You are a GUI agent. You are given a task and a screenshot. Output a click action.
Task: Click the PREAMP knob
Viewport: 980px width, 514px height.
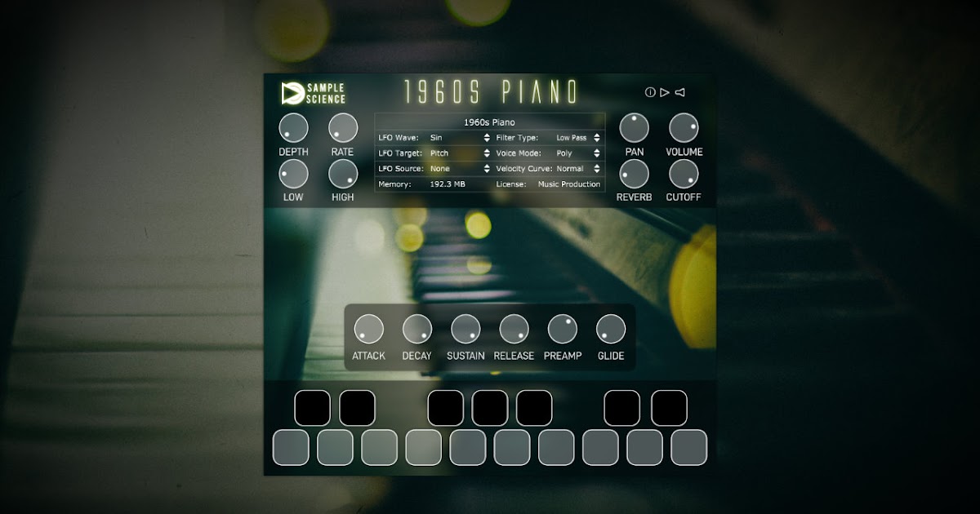[x=562, y=329]
